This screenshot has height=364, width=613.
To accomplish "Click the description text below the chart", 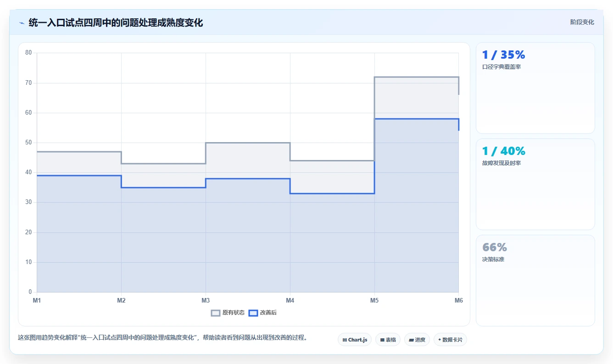I will coord(162,338).
